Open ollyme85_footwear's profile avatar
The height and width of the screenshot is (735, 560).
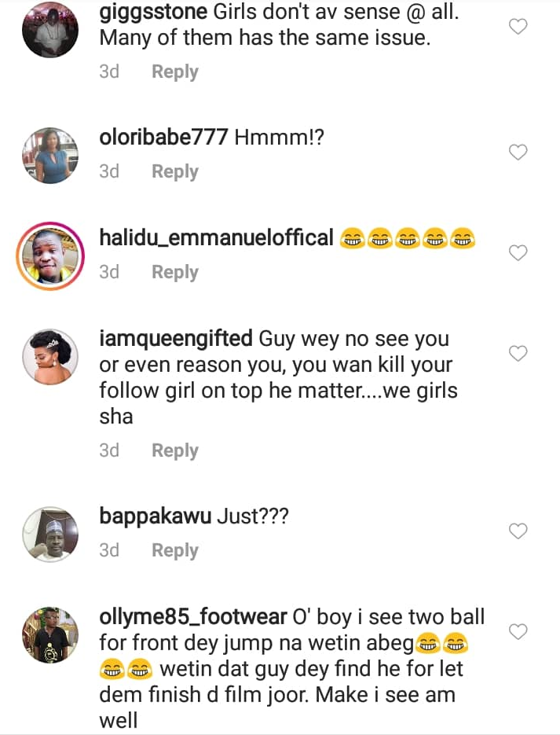coord(51,634)
